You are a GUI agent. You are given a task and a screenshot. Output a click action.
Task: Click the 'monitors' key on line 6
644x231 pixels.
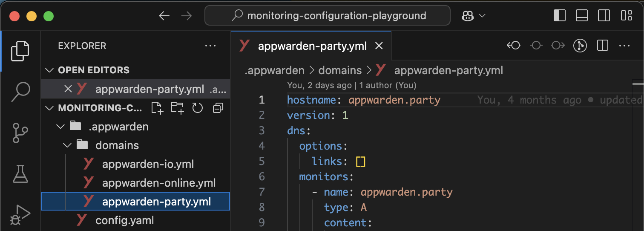coord(324,176)
